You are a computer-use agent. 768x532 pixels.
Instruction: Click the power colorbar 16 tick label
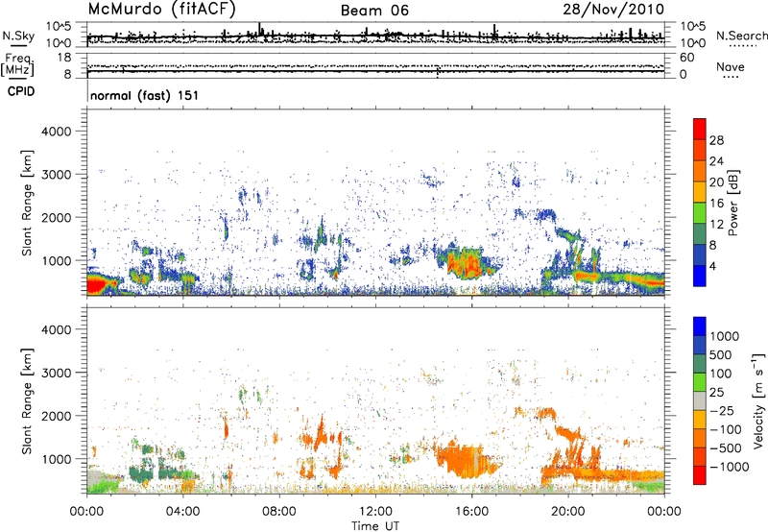[x=716, y=204]
